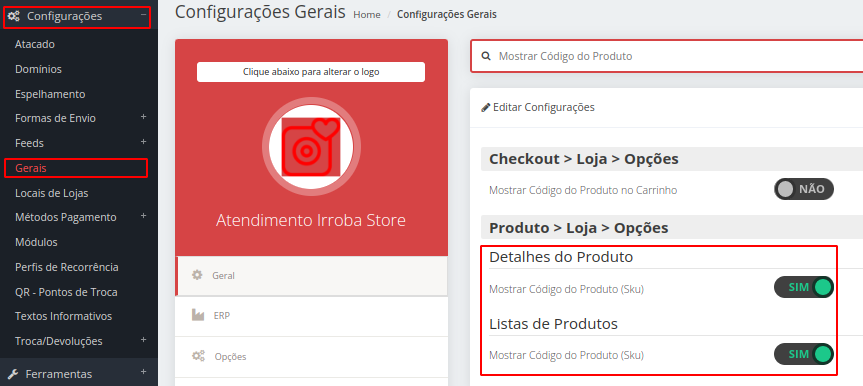Click Checkout > Loja > Opções section header
This screenshot has width=863, height=386.
(x=584, y=159)
